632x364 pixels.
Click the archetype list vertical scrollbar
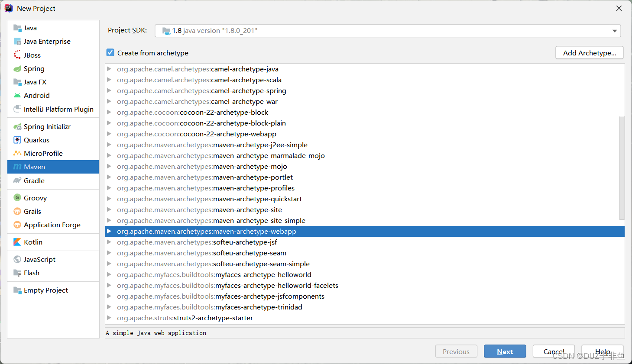[622, 168]
